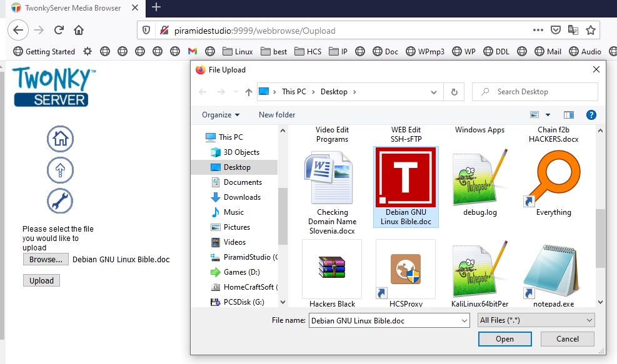Select the Everything shortcut icon
Image resolution: width=617 pixels, height=364 pixels.
tap(553, 183)
